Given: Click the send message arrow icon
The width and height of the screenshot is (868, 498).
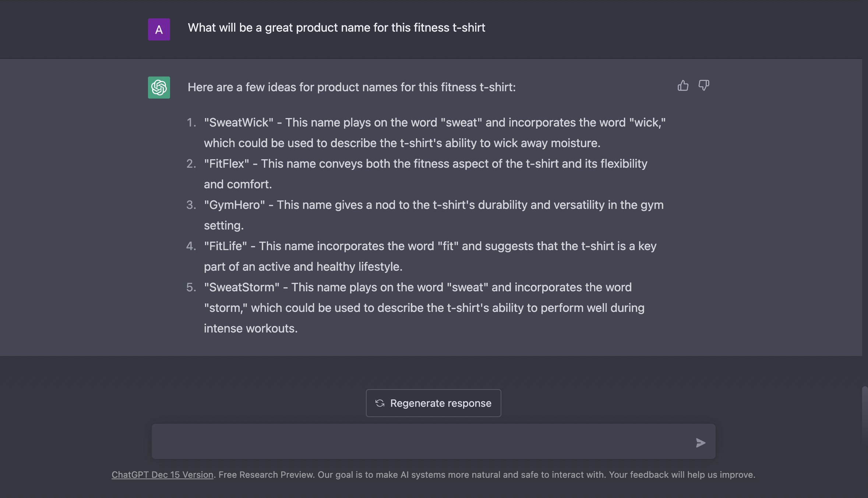Looking at the screenshot, I should 701,443.
